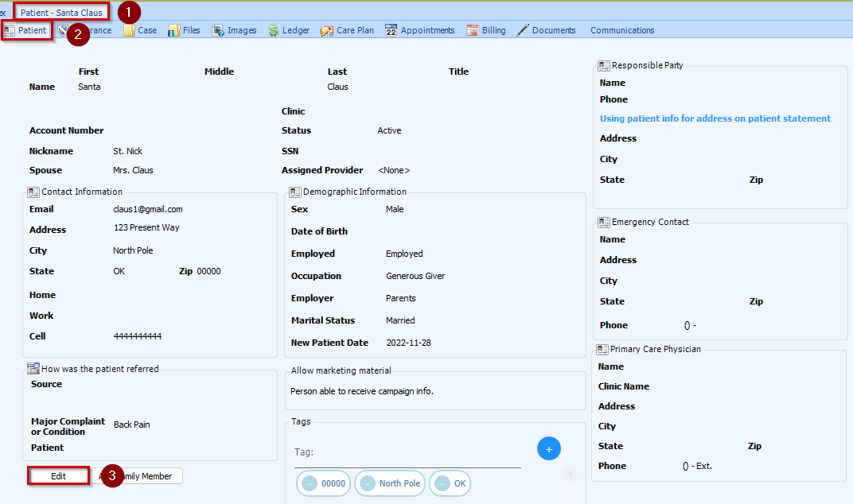Go to the Ledger tab
Screen dimensions: 853x504
289,30
